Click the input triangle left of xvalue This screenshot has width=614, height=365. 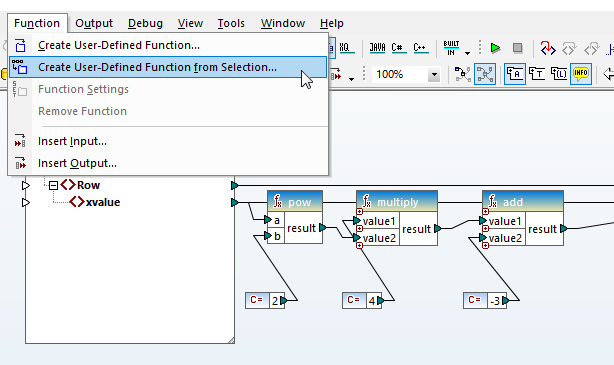26,202
